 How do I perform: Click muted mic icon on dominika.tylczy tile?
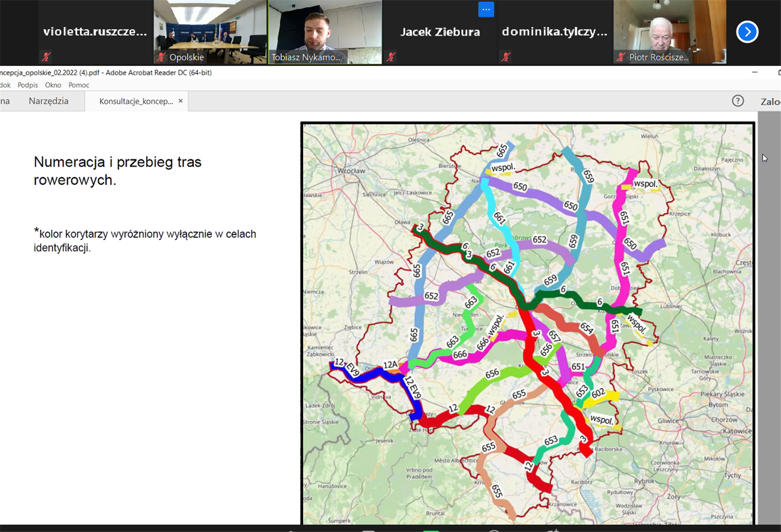pyautogui.click(x=506, y=57)
